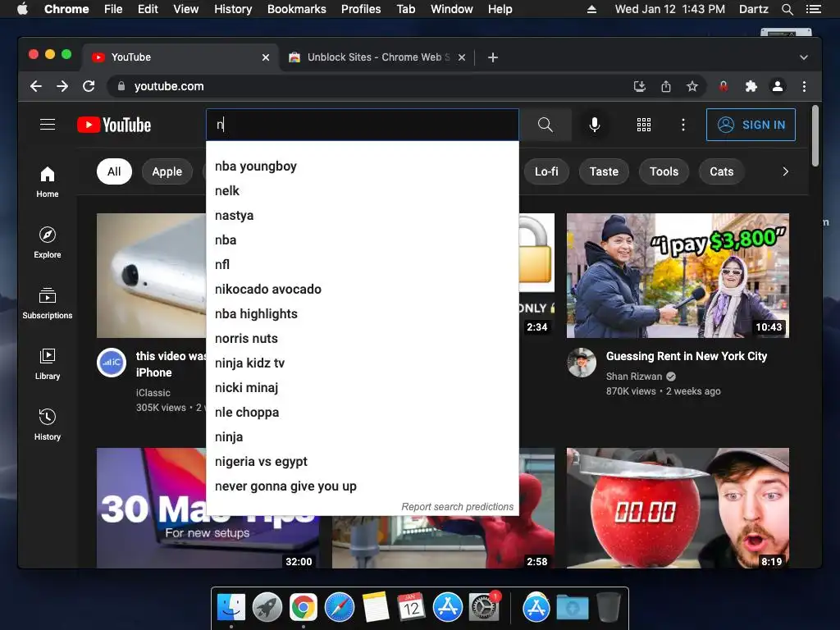Open Guessing Rent video thumbnail
This screenshot has height=630, width=840.
[x=678, y=276]
